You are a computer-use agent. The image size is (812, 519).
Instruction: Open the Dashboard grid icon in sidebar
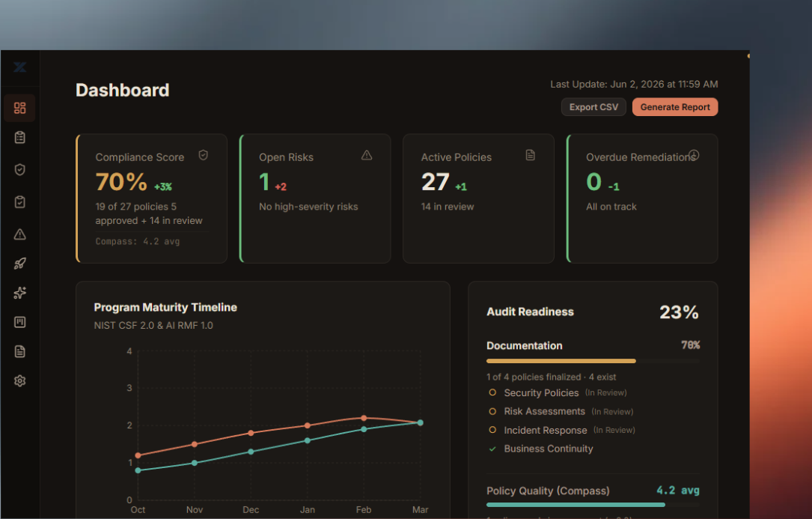(19, 108)
